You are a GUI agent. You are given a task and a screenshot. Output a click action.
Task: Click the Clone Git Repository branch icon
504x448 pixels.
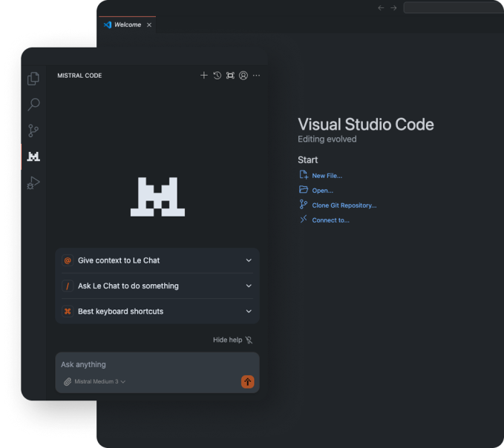click(304, 204)
